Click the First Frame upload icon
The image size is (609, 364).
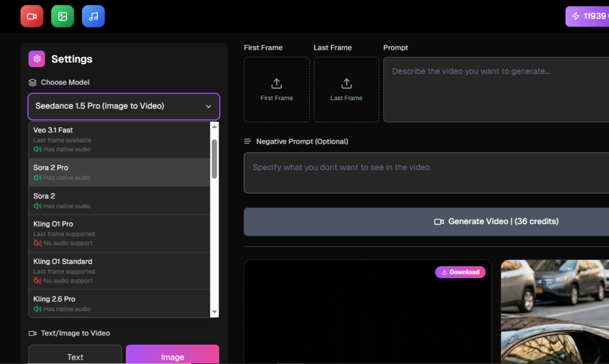click(x=276, y=83)
